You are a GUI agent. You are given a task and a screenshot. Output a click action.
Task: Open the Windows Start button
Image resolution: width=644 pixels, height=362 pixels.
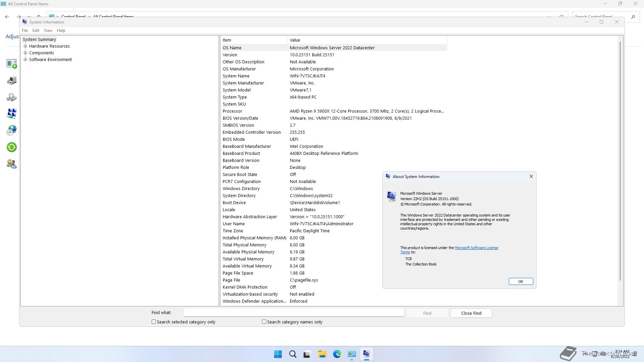(278, 354)
